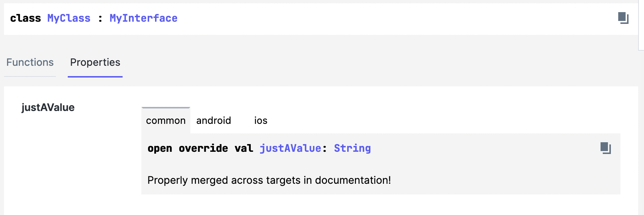Switch to the ios platform view
The image size is (644, 215).
(x=261, y=120)
